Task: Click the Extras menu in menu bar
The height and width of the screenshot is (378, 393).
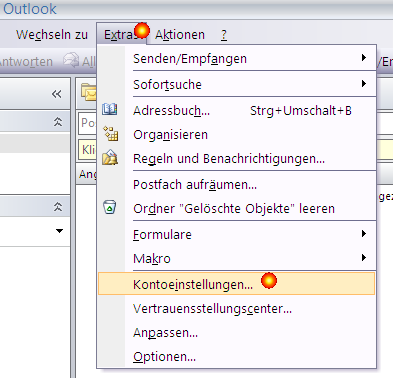Action: (x=121, y=35)
